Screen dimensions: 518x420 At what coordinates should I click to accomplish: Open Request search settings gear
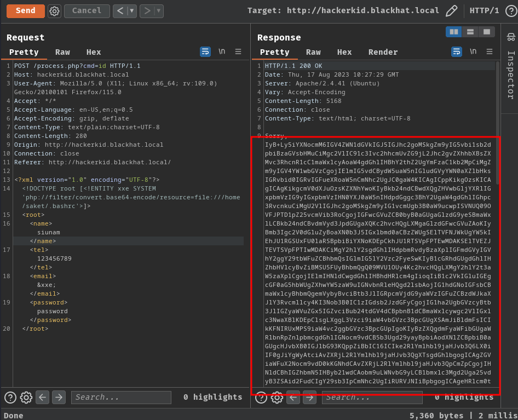click(26, 397)
